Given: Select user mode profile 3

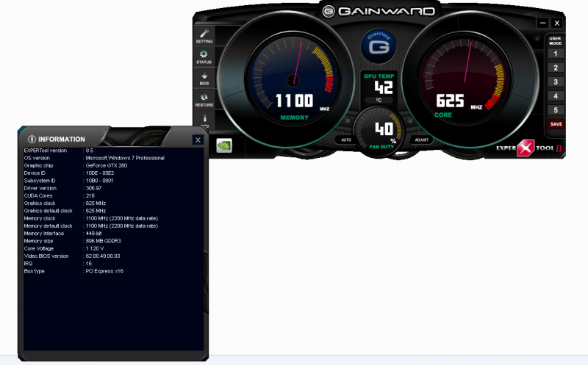Looking at the screenshot, I should pos(556,82).
